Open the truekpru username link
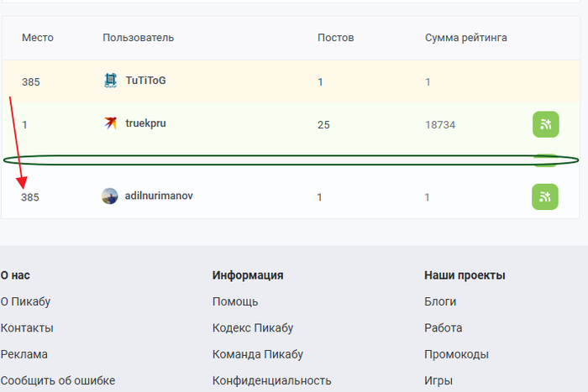The width and height of the screenshot is (588, 392). 145,123
